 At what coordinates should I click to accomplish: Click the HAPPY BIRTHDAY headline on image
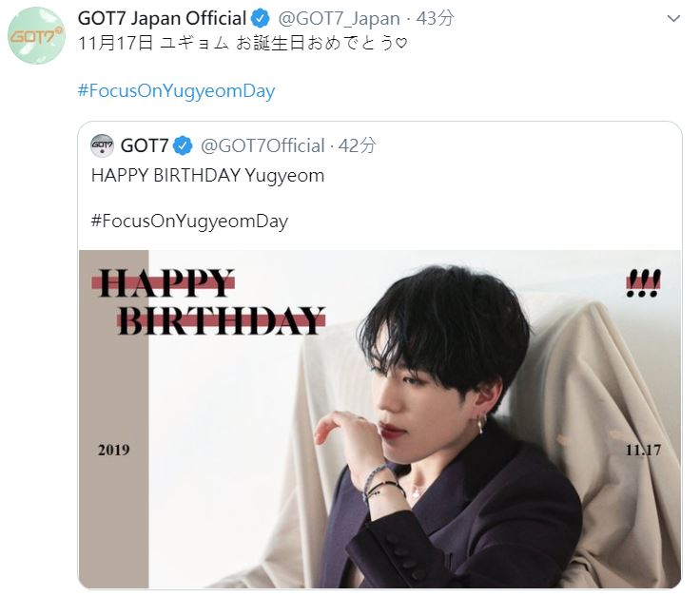click(209, 302)
